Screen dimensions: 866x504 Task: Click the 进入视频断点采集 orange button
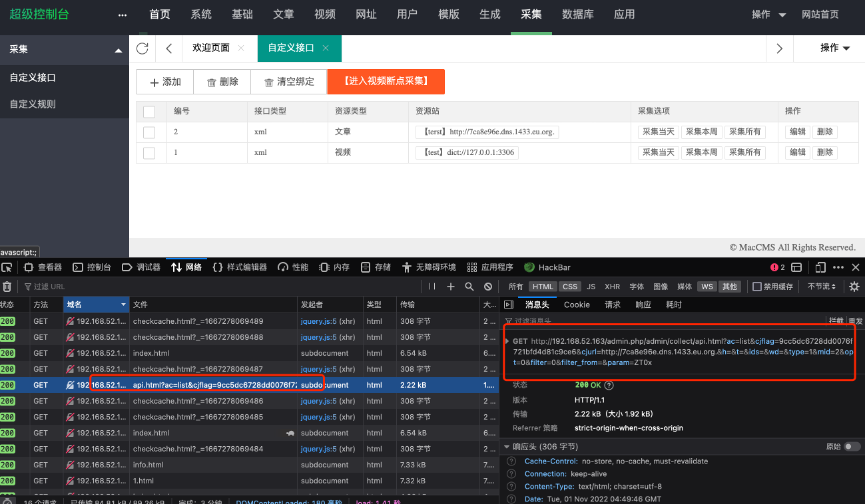(x=386, y=81)
